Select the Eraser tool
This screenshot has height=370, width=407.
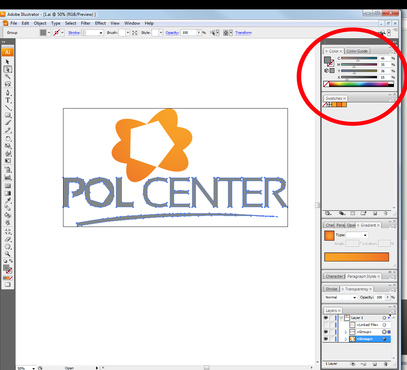click(7, 239)
